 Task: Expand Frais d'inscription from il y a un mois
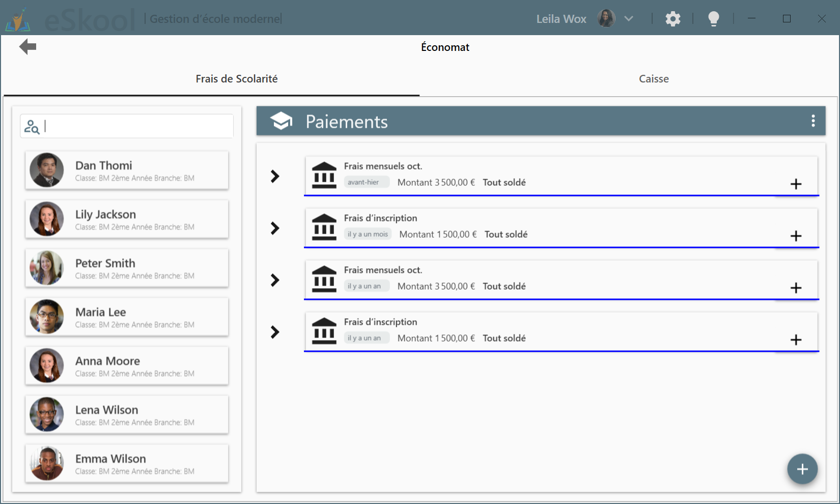click(275, 229)
